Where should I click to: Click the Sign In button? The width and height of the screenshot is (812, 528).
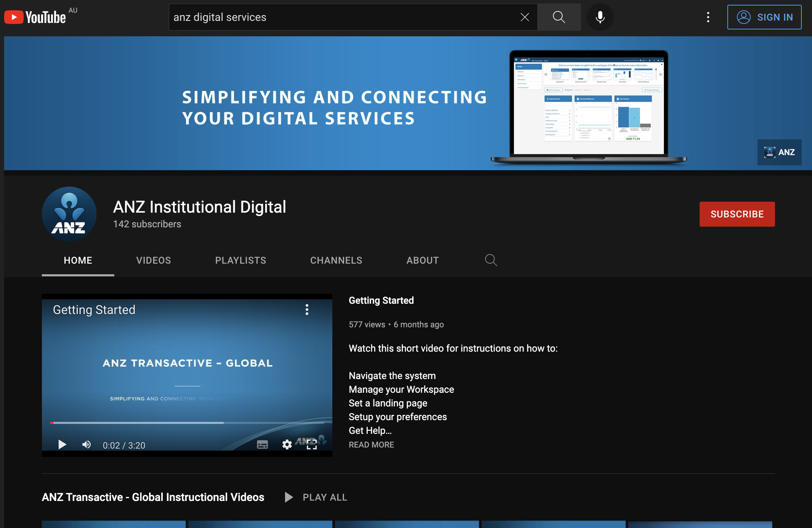[x=764, y=17]
